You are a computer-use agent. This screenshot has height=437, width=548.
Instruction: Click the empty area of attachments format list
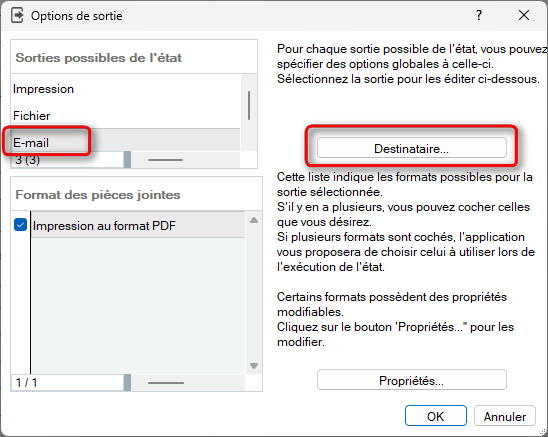(138, 306)
